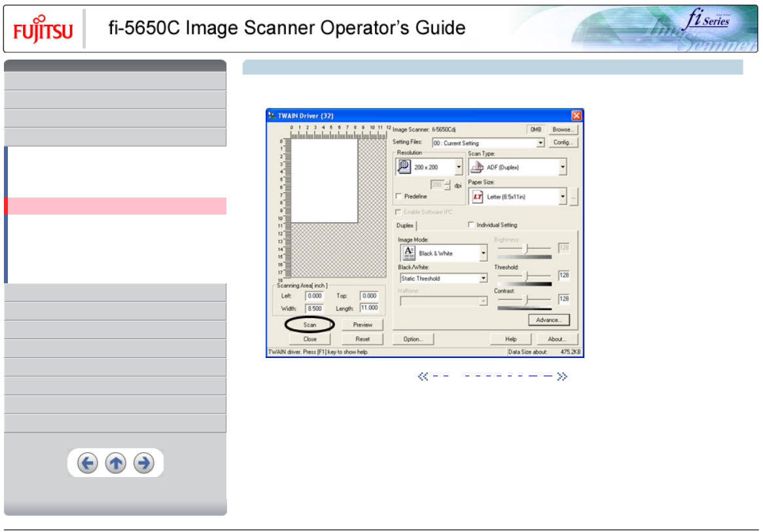Click the dpi spinner arrows

click(448, 185)
